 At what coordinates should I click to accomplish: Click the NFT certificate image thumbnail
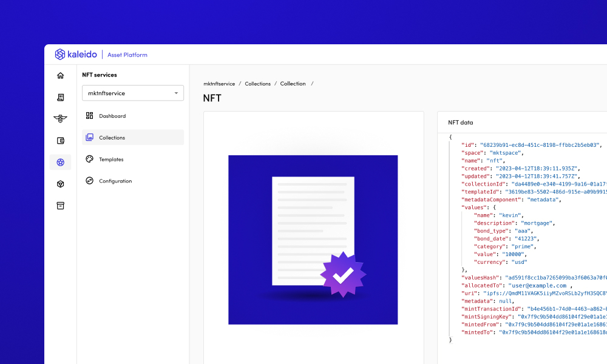pos(313,240)
